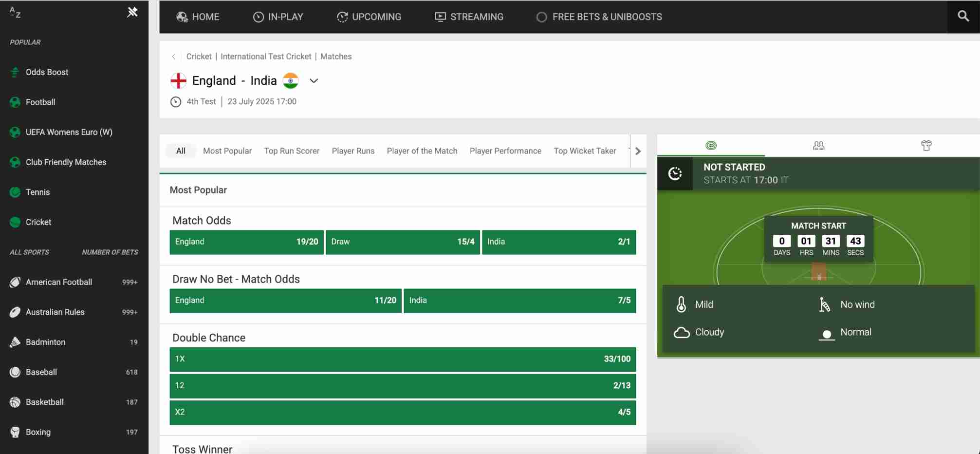Viewport: 980px width, 454px height.
Task: Click the Most Popular section header
Action: click(x=198, y=190)
